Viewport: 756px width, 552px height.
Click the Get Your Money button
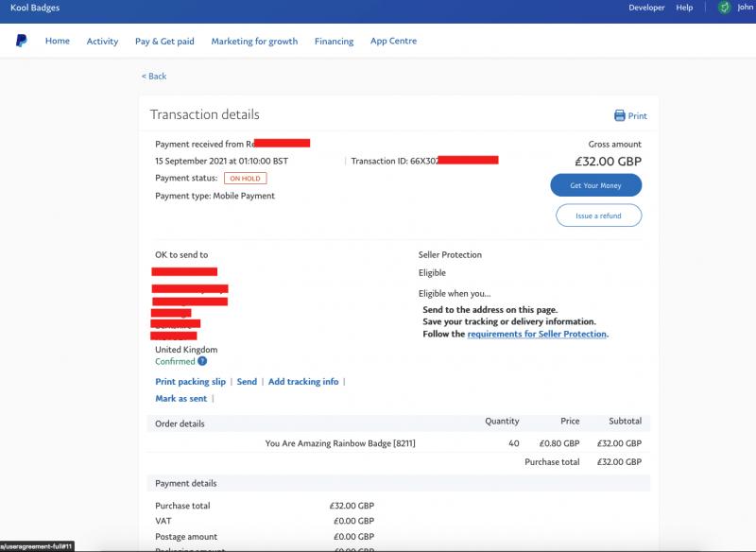pyautogui.click(x=596, y=185)
